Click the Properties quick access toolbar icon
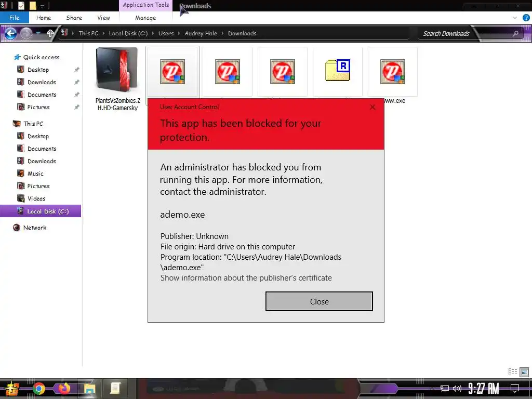 (21, 5)
